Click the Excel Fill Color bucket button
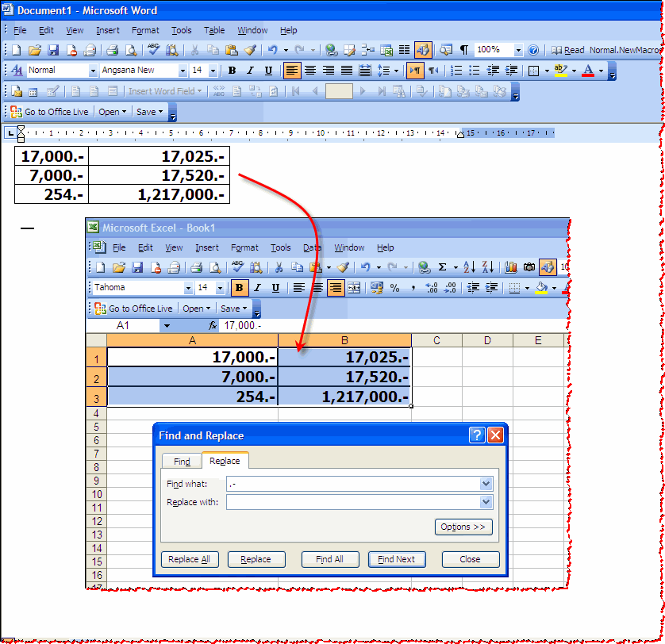Viewport: 665px width, 644px height. 541,288
